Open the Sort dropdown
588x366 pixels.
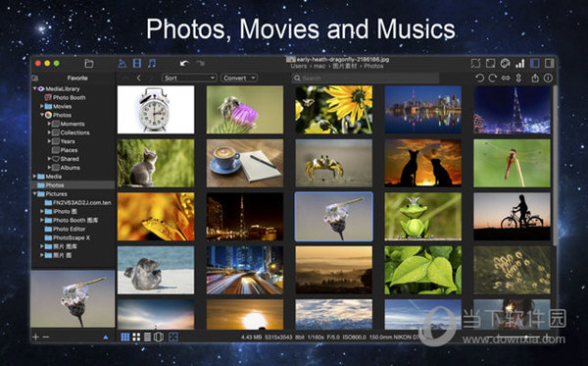tap(189, 78)
